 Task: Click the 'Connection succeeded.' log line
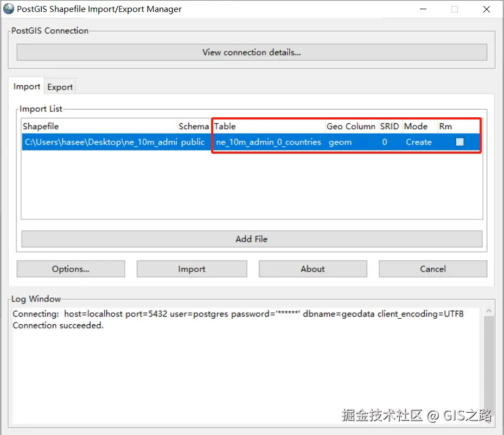click(58, 325)
